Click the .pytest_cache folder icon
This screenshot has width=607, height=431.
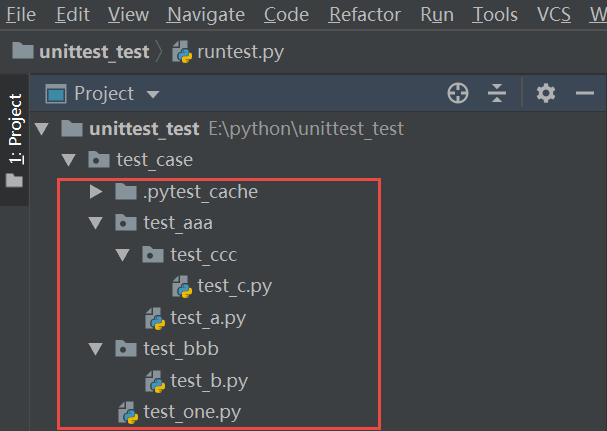tap(126, 191)
